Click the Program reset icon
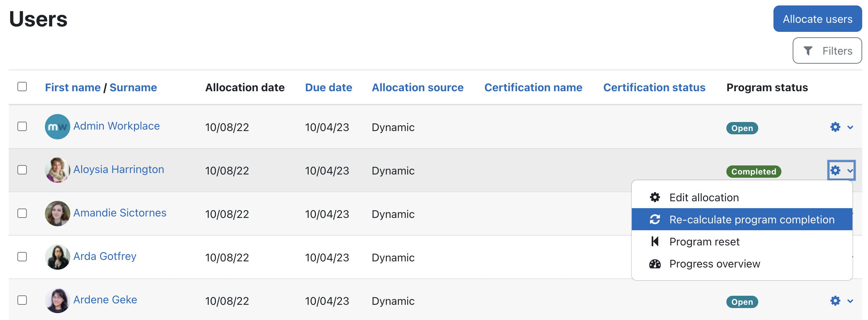 655,241
